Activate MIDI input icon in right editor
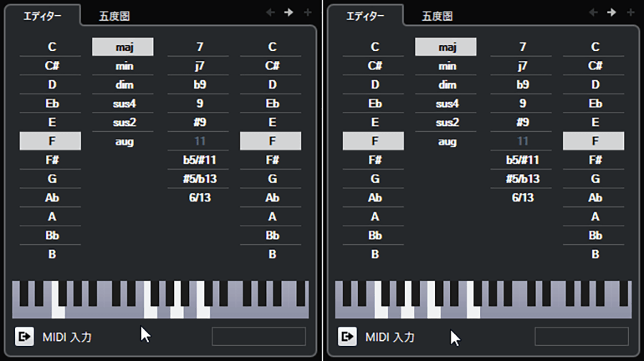 [347, 337]
